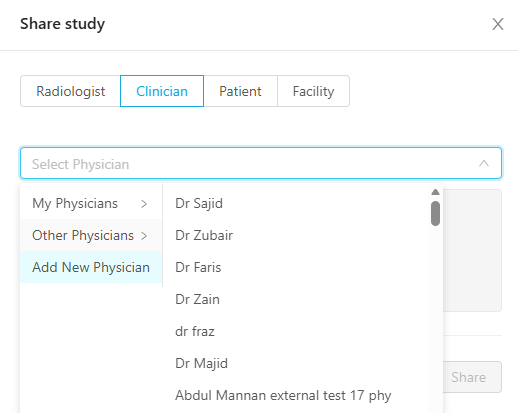Open the My Physicians submenu
The height and width of the screenshot is (413, 518).
(x=91, y=203)
